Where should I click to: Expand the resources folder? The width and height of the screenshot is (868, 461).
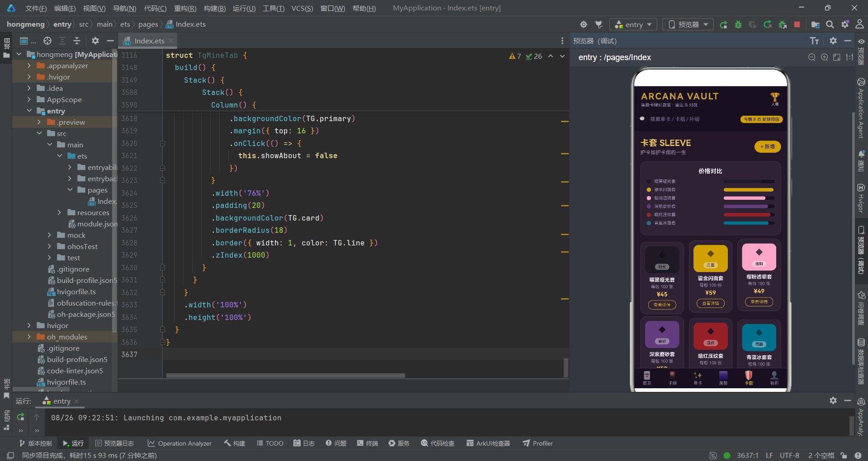[x=59, y=212]
